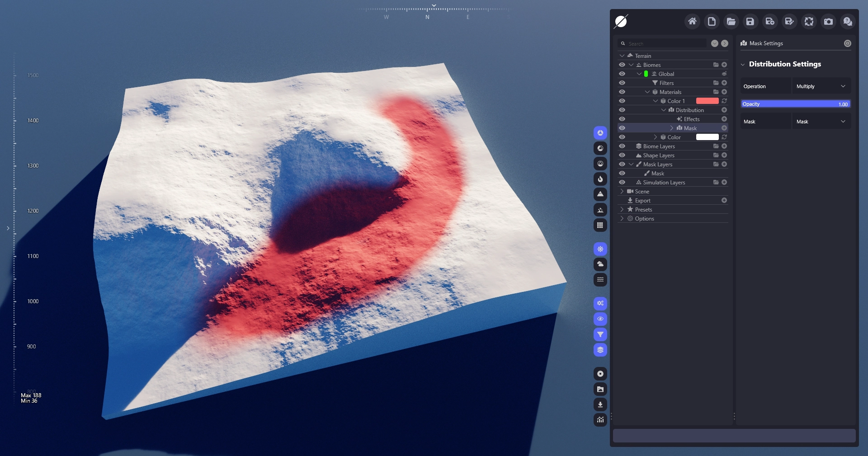Click the Home icon in top toolbar

pos(692,21)
